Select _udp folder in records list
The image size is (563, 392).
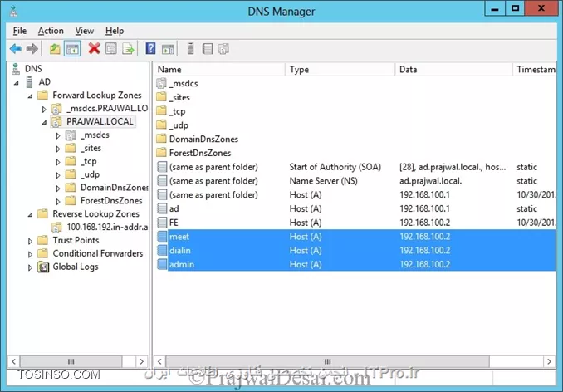pyautogui.click(x=179, y=125)
